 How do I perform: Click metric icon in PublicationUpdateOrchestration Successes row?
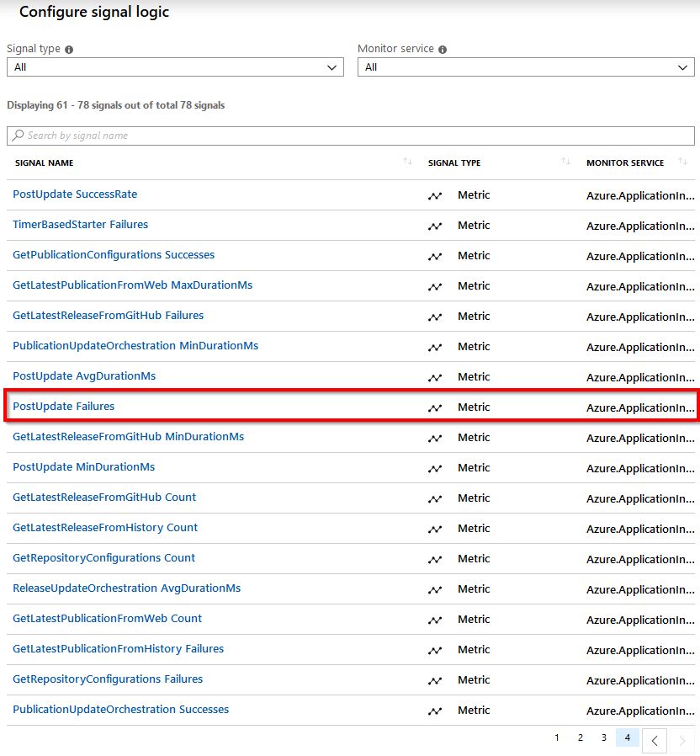point(435,711)
